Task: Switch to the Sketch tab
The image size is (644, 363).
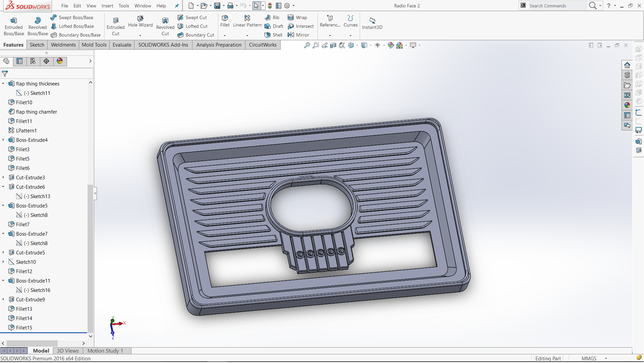Action: [37, 45]
